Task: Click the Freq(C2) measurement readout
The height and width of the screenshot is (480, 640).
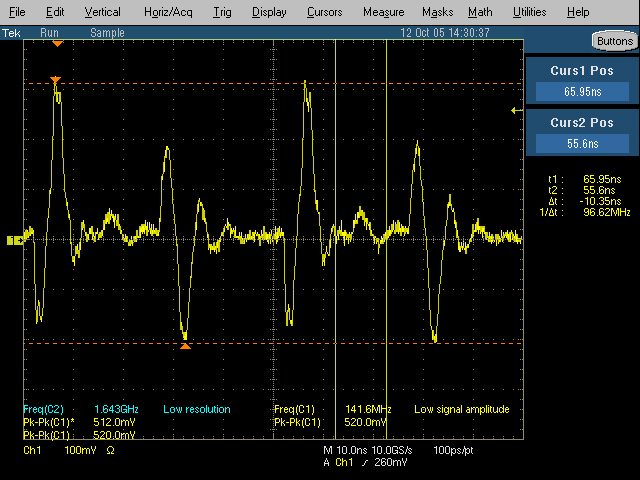Action: click(x=81, y=409)
